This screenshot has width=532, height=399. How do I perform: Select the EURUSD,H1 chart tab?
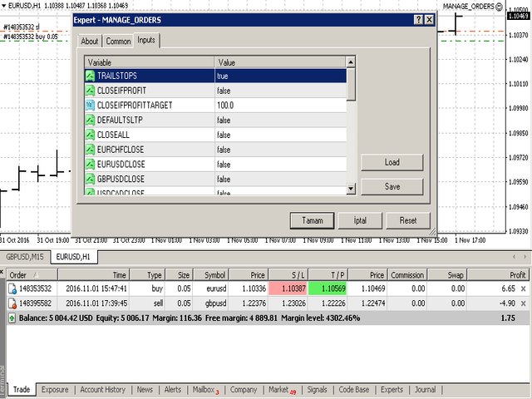tap(74, 257)
